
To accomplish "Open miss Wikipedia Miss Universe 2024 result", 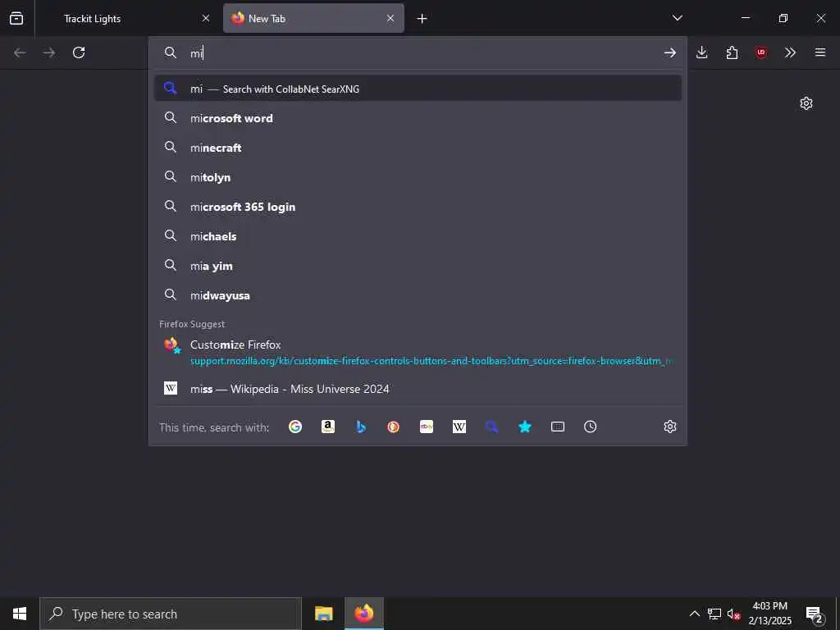I will (418, 389).
